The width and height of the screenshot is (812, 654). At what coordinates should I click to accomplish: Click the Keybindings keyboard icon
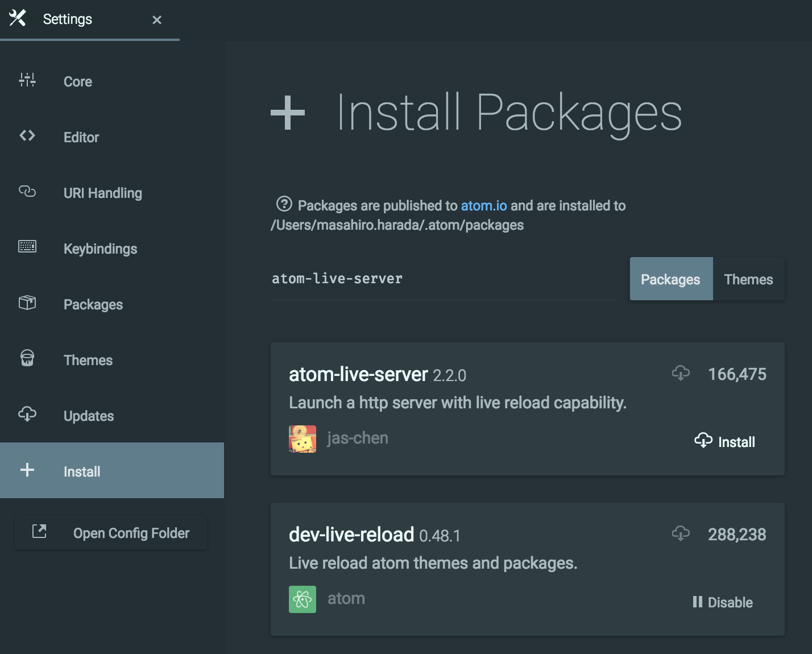(27, 248)
